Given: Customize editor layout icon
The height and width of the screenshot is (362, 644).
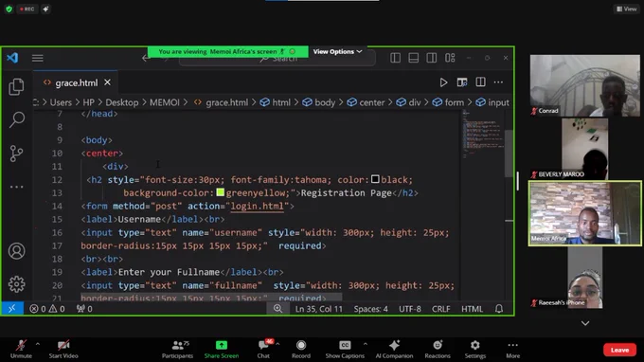Looking at the screenshot, I should [450, 58].
